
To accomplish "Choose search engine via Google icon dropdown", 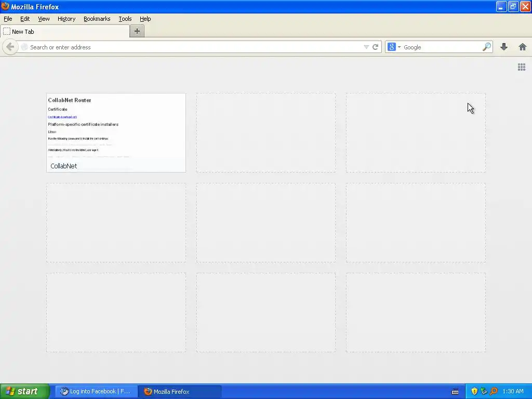I will [x=394, y=47].
